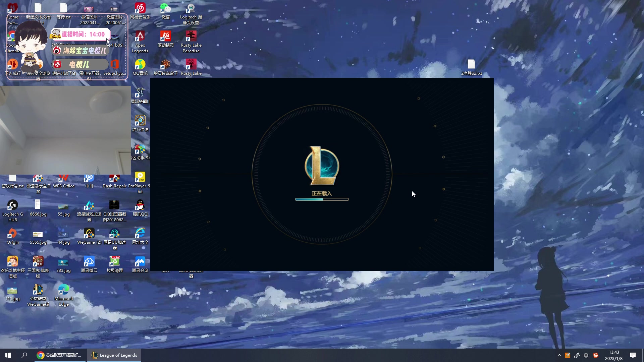Select the 6666.jpg image file
Screen dimensions: 644x362
coord(38,208)
